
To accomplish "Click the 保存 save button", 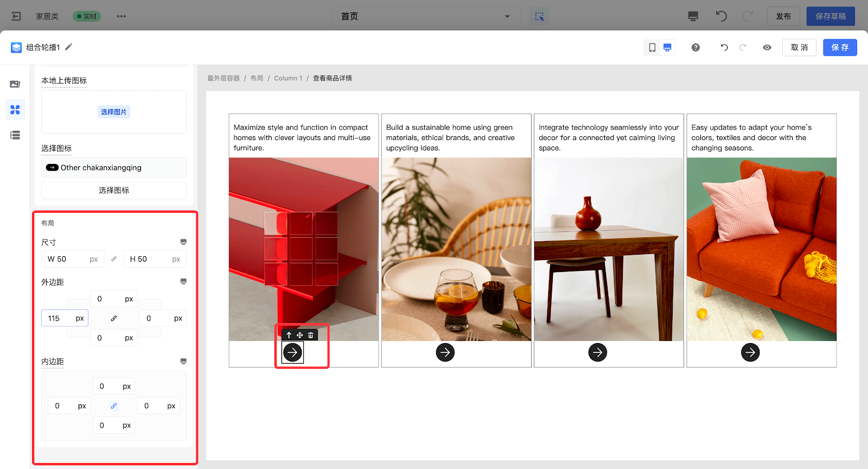I will [839, 48].
